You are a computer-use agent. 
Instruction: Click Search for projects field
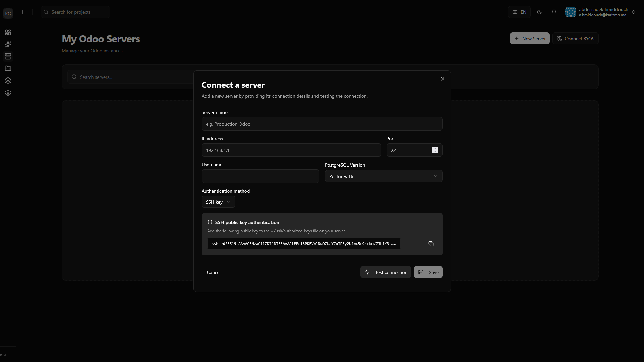[x=76, y=12]
